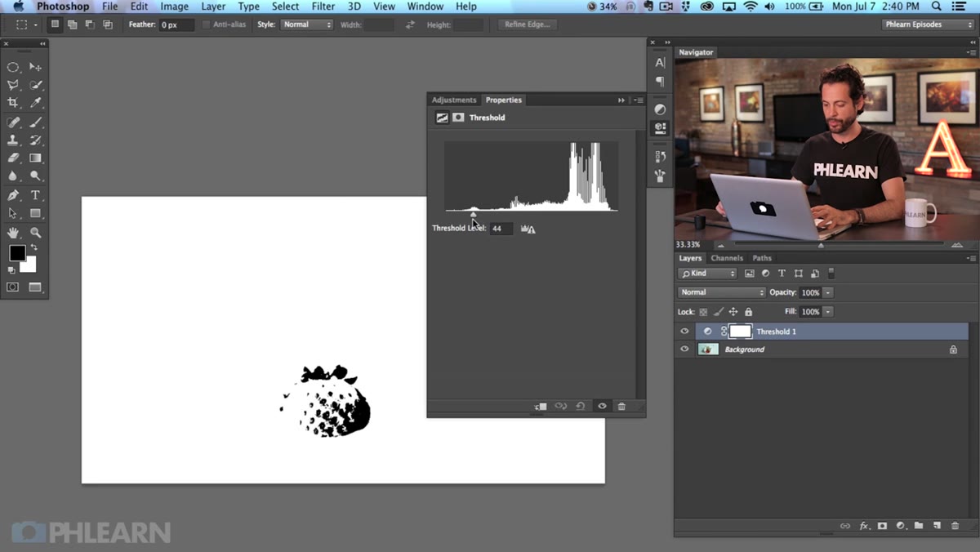The height and width of the screenshot is (552, 980).
Task: Click the Refine Edge button
Action: click(x=528, y=24)
